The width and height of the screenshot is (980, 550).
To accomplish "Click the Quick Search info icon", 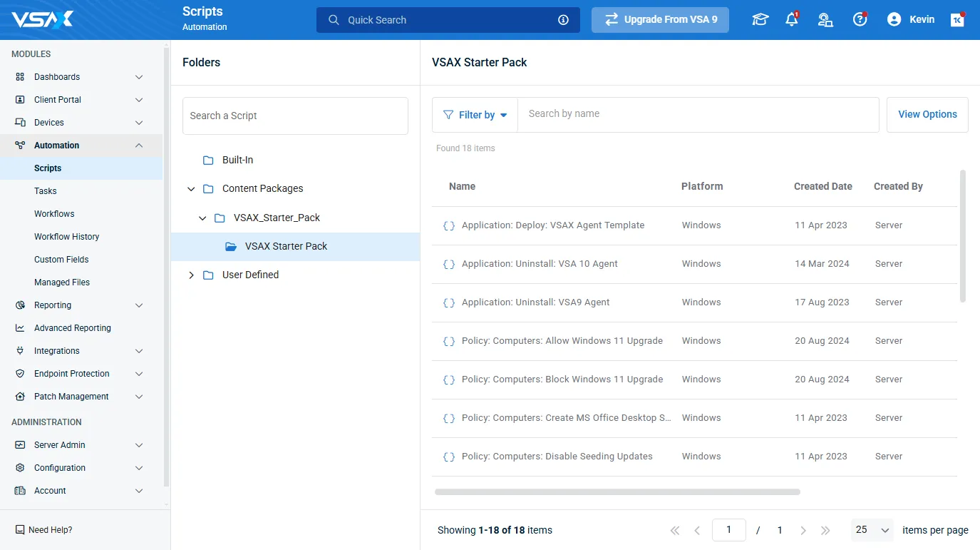I will tap(563, 20).
